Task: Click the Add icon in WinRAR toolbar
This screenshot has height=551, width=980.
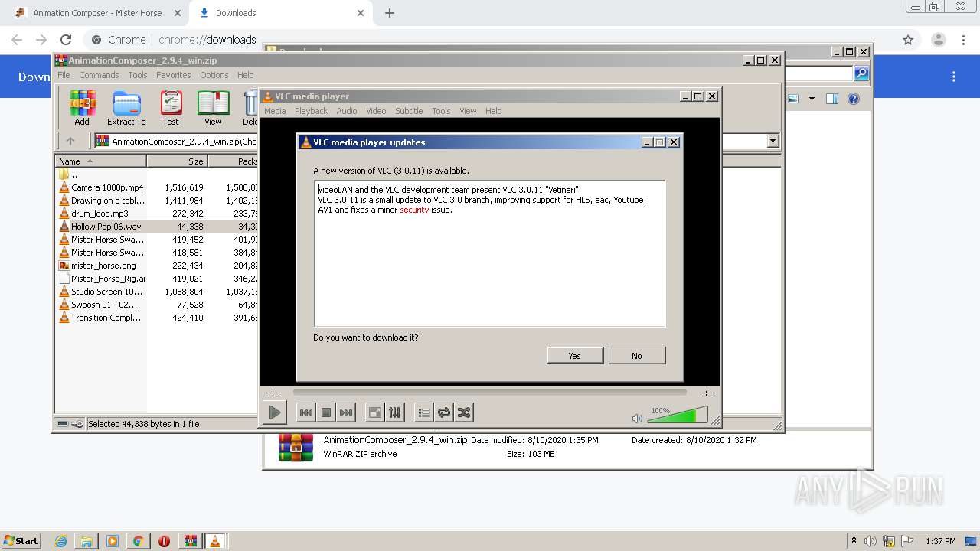Action: (x=82, y=108)
